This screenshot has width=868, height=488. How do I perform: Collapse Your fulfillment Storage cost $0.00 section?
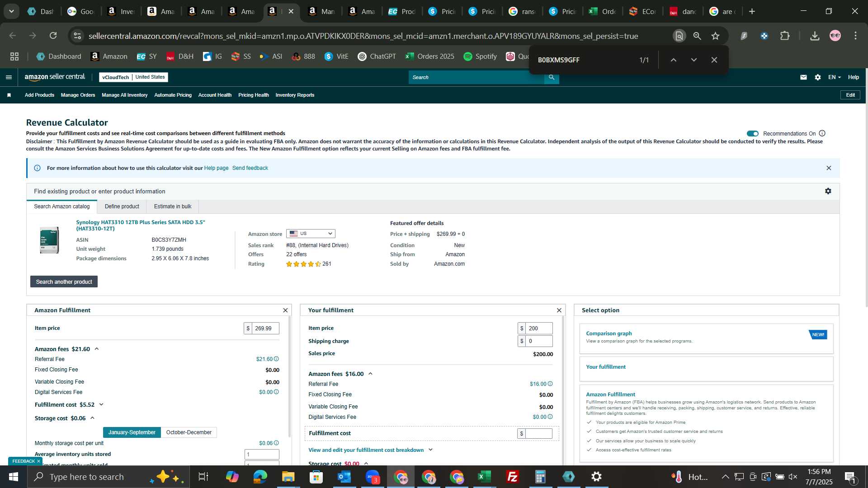(366, 464)
